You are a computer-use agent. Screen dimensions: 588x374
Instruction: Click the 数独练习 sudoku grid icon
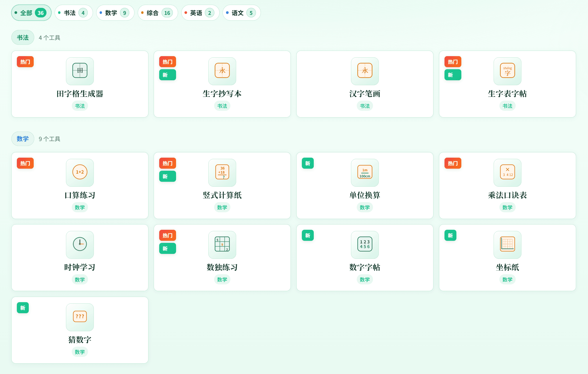click(x=222, y=245)
